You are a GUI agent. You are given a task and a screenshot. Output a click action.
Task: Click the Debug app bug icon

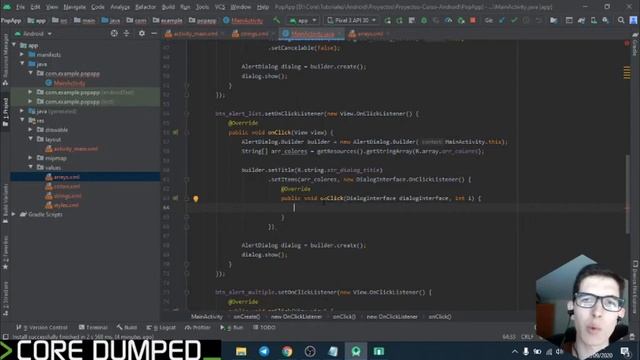tap(424, 20)
